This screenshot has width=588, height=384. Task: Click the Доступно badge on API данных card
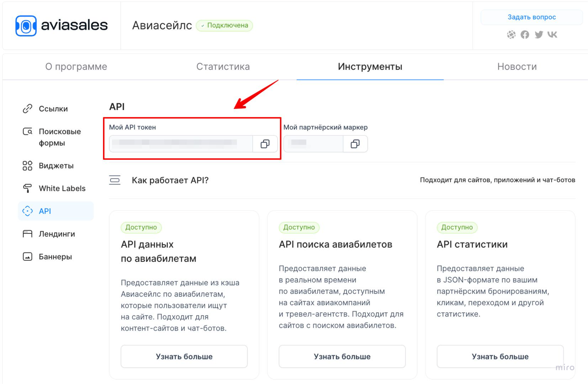141,227
